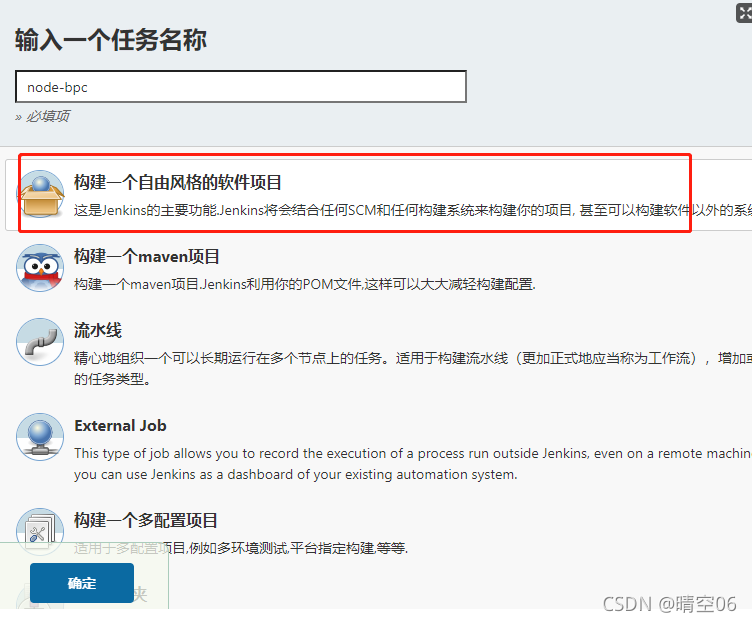
Task: Click the 输入一个任务名称 heading
Action: [x=111, y=40]
